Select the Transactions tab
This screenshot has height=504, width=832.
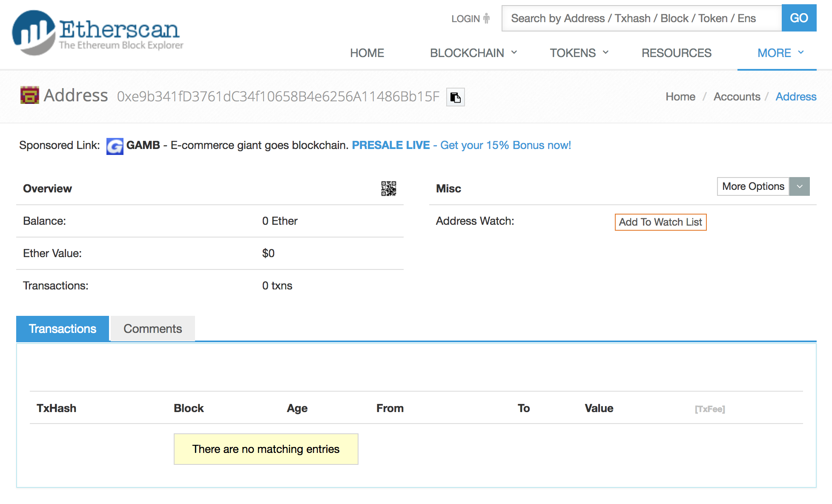point(63,329)
